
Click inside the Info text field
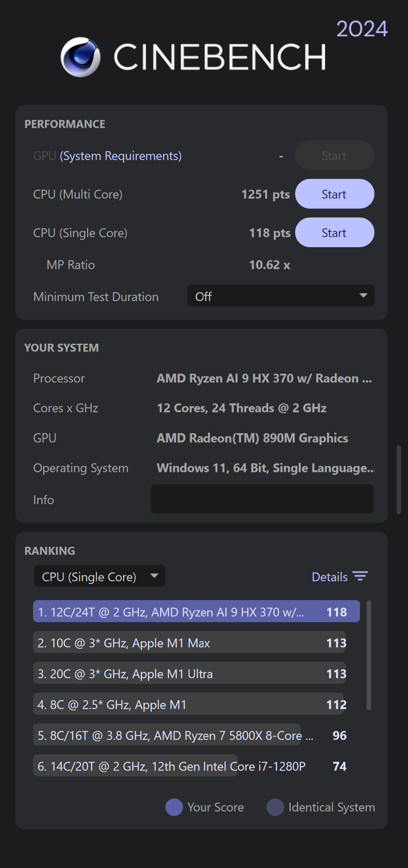click(x=262, y=499)
